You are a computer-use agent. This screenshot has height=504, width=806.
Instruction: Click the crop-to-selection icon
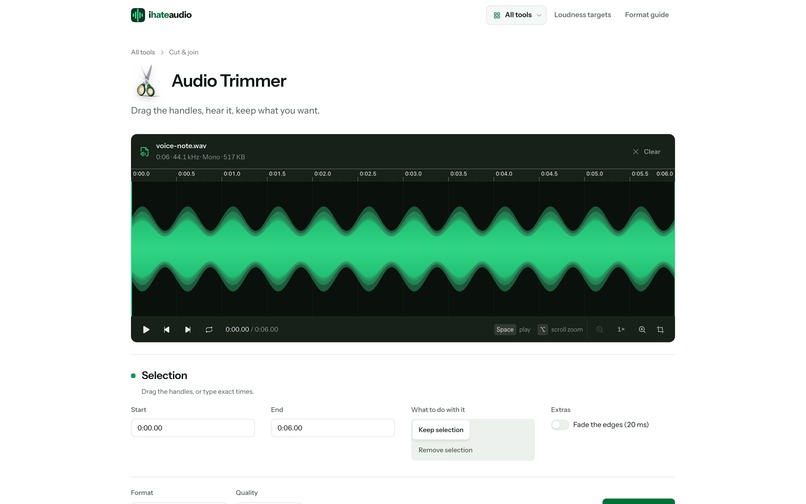tap(661, 330)
